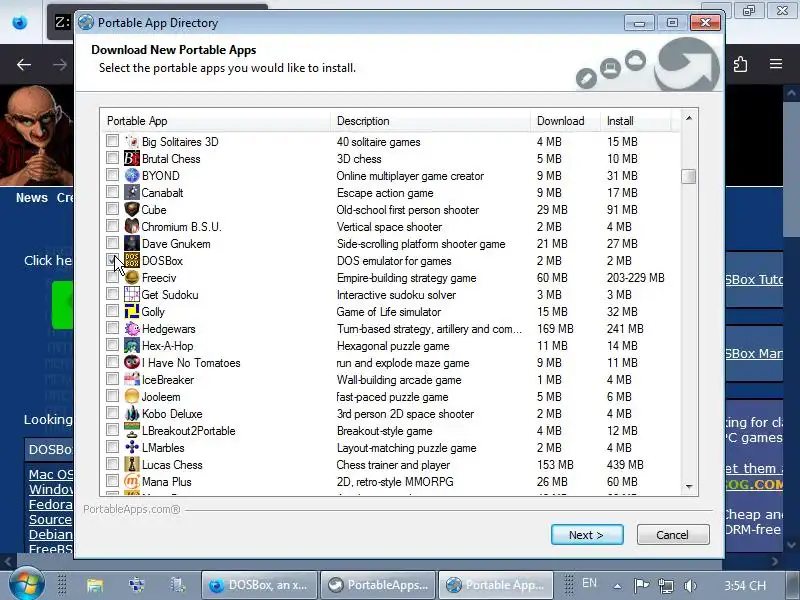Click the LBreakout2Portable app icon
Image resolution: width=800 pixels, height=600 pixels.
point(132,430)
